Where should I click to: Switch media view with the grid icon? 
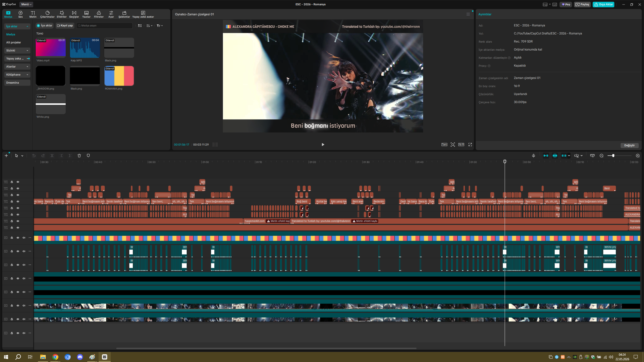[x=140, y=26]
